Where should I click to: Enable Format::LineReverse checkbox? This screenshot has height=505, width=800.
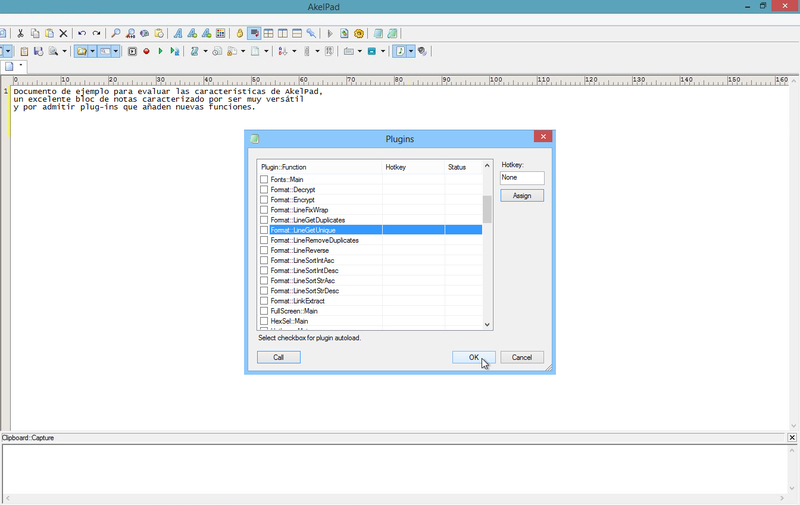[x=264, y=250]
